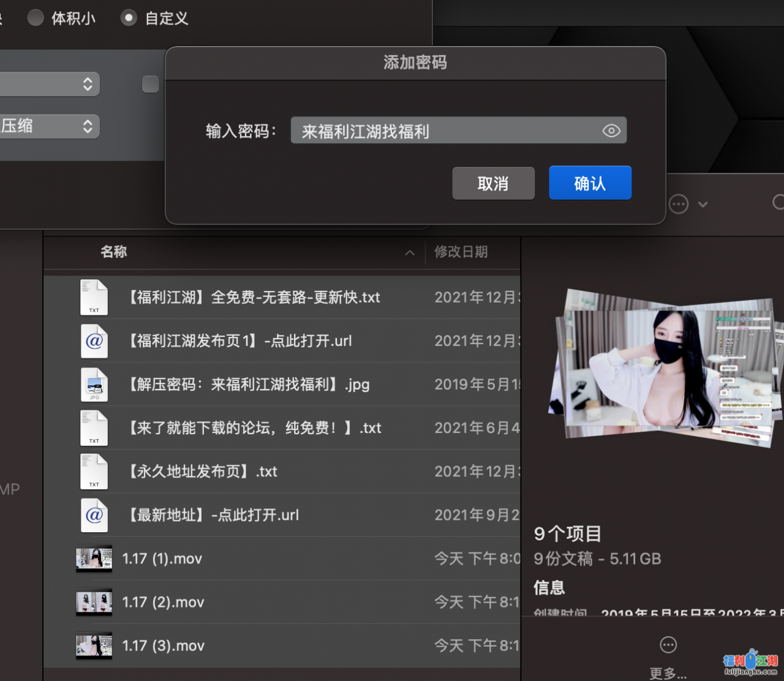The image size is (784, 681).
Task: Open the popup menu above the 压缩 one
Action: pyautogui.click(x=49, y=84)
